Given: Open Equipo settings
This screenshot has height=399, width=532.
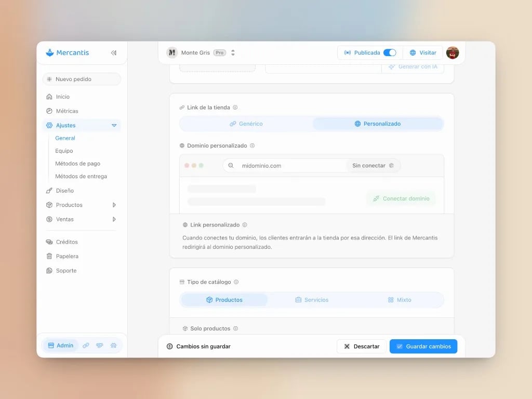Looking at the screenshot, I should click(x=64, y=151).
